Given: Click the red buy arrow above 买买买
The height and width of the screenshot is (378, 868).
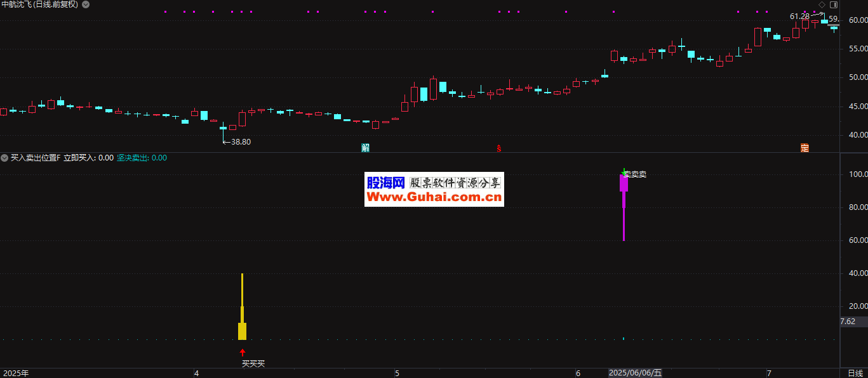Looking at the screenshot, I should 242,352.
